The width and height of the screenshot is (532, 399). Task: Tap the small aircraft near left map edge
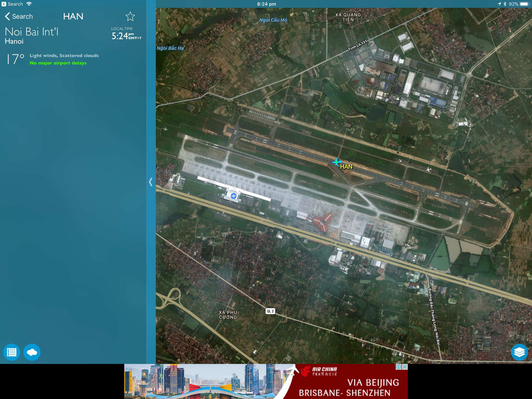pos(165,129)
